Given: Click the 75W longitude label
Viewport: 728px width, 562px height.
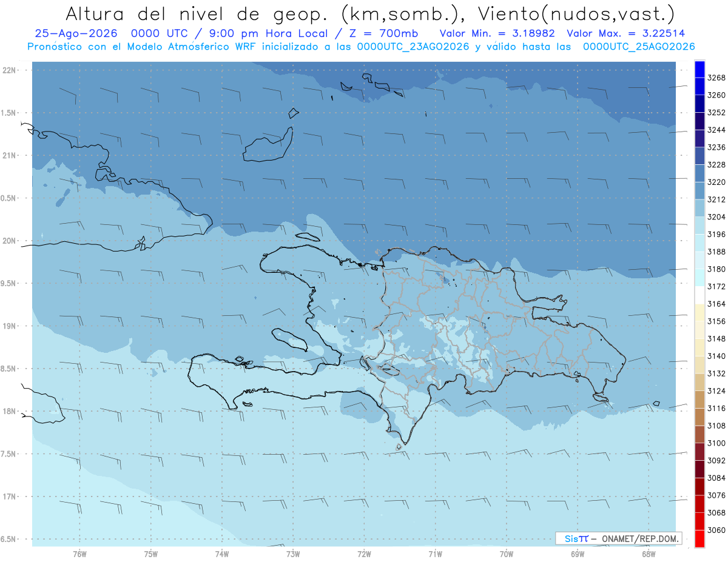Looking at the screenshot, I should (151, 553).
